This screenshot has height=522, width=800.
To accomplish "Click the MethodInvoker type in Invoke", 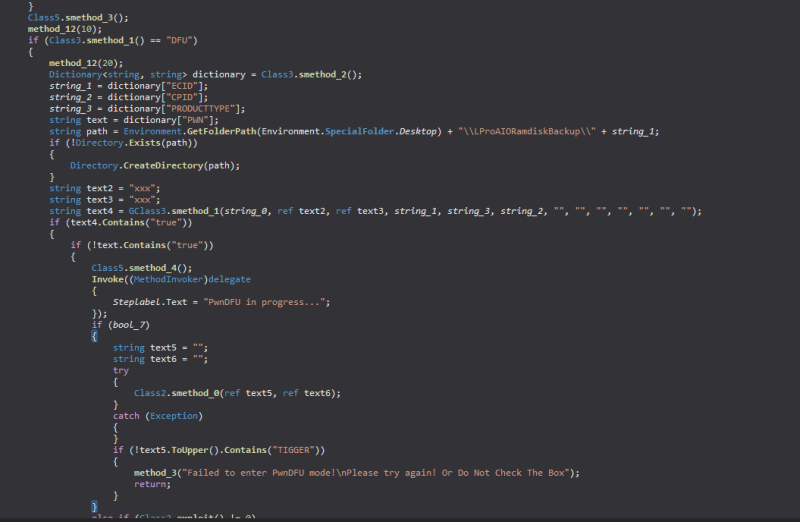I will tap(164, 279).
